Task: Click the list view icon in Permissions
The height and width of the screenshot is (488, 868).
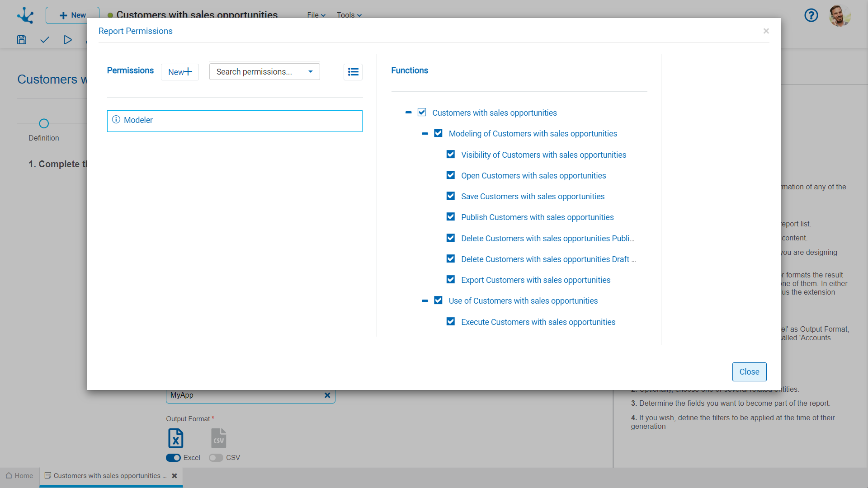Action: 353,72
